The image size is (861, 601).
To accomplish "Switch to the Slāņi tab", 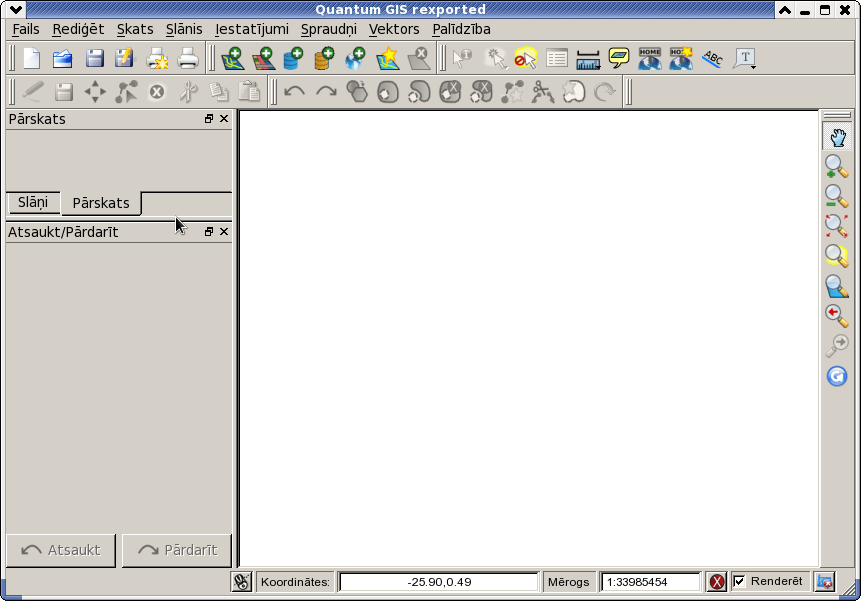I will 33,202.
